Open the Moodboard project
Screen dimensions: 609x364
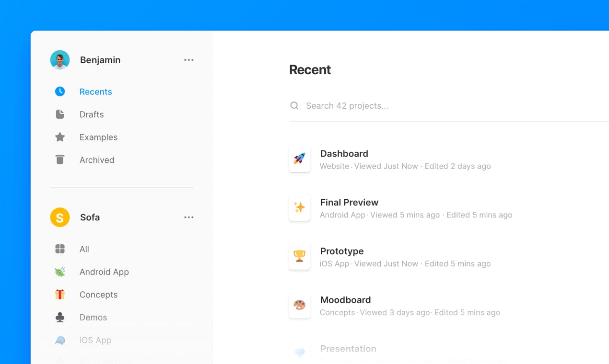345,300
